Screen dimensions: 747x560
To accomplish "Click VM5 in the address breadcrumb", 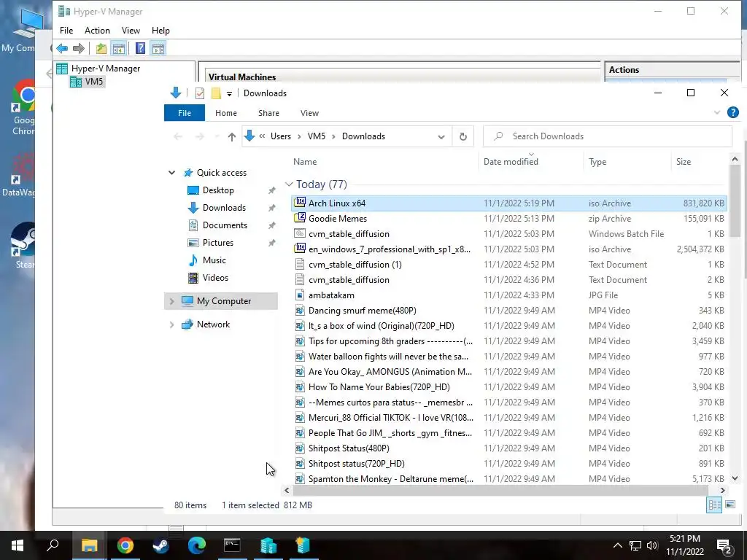I will [x=317, y=136].
